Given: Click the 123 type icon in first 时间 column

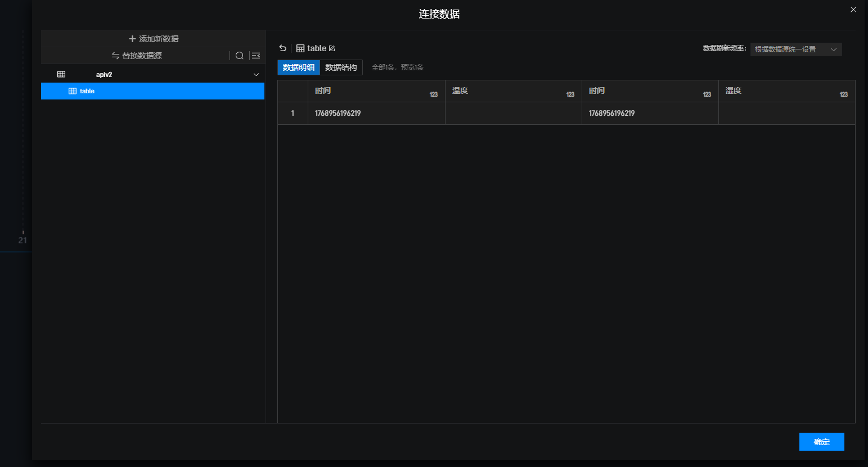Looking at the screenshot, I should tap(433, 94).
